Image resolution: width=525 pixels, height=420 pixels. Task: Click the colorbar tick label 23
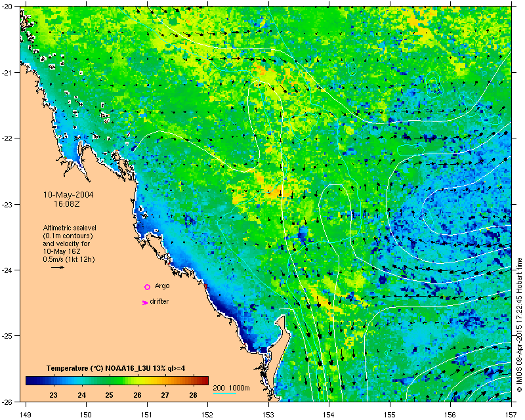point(54,395)
